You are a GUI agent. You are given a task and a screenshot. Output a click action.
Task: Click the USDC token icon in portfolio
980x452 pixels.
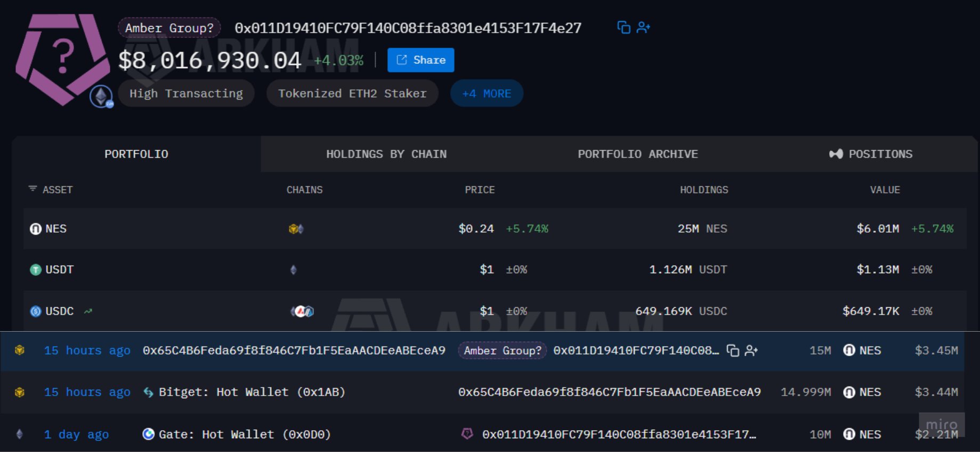pos(36,311)
